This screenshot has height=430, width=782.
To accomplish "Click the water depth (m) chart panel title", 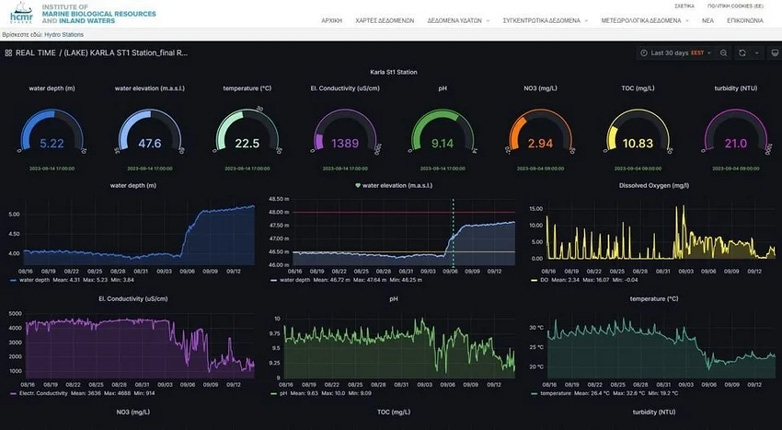I will click(x=133, y=185).
